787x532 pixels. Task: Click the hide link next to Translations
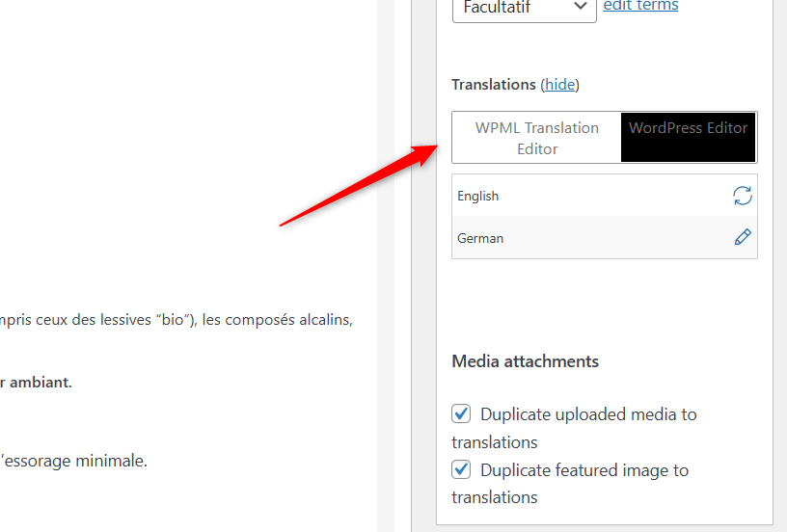(x=559, y=84)
